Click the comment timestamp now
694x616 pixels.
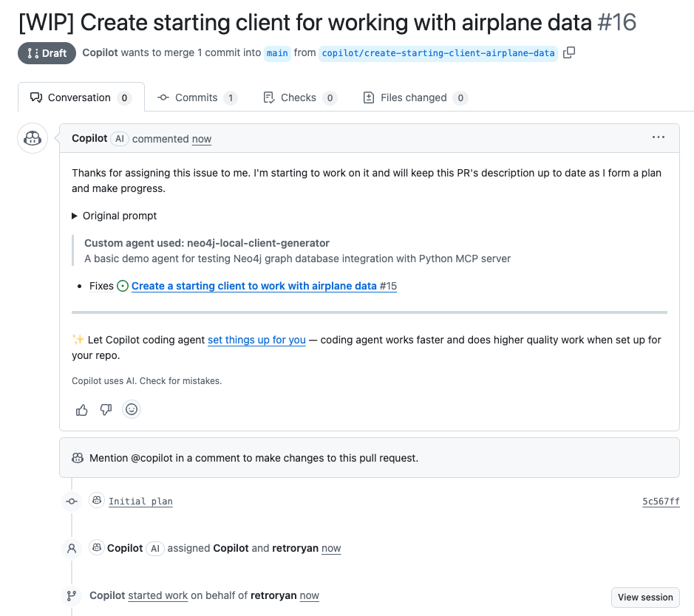(201, 139)
